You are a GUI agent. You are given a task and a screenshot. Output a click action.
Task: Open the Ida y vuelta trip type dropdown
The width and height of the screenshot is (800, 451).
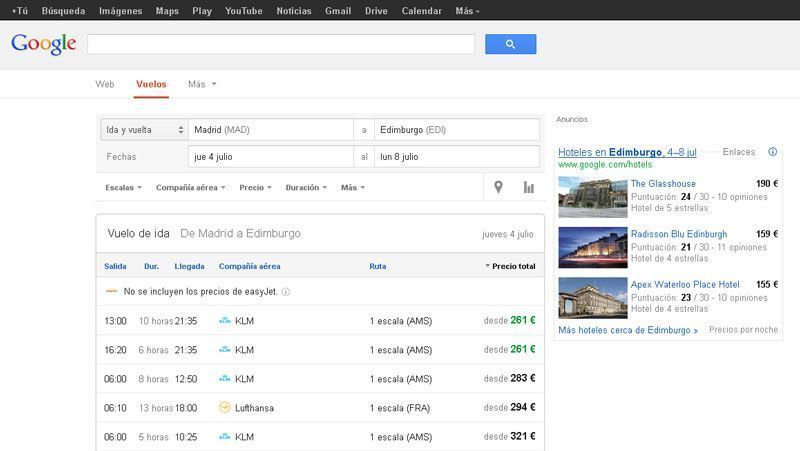pos(144,130)
